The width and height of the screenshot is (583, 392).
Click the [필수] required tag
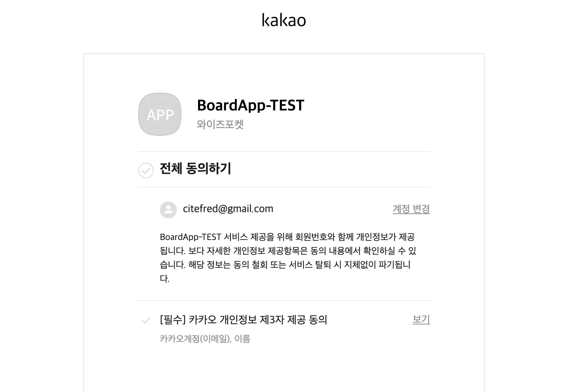tap(173, 320)
